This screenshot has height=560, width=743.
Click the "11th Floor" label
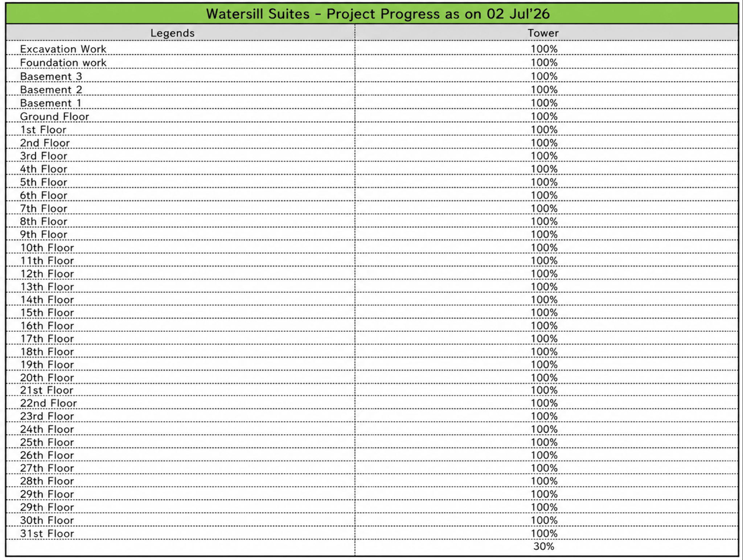pyautogui.click(x=47, y=261)
